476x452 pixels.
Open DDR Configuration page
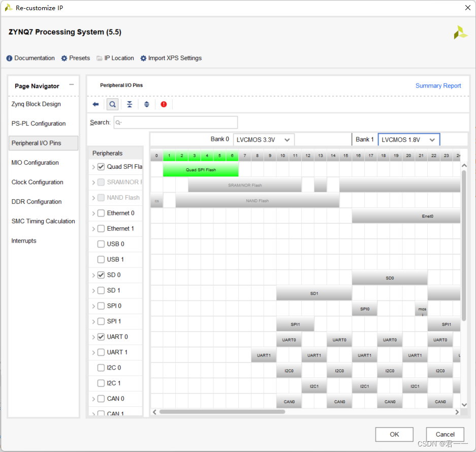(x=37, y=202)
